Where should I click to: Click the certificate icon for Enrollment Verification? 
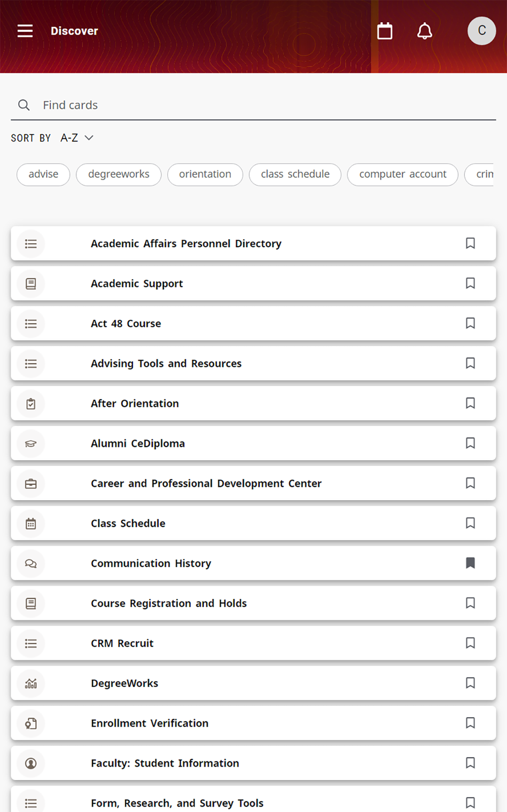(31, 723)
